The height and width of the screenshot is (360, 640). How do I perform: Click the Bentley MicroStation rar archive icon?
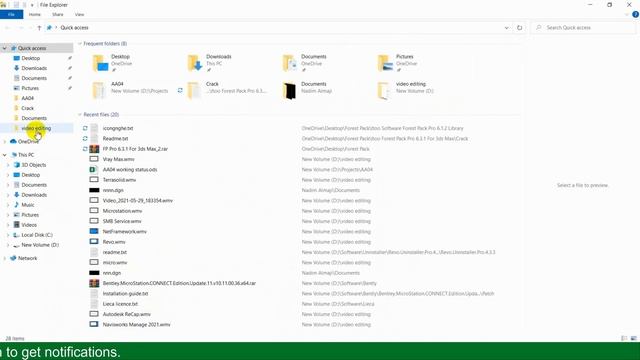[94, 283]
